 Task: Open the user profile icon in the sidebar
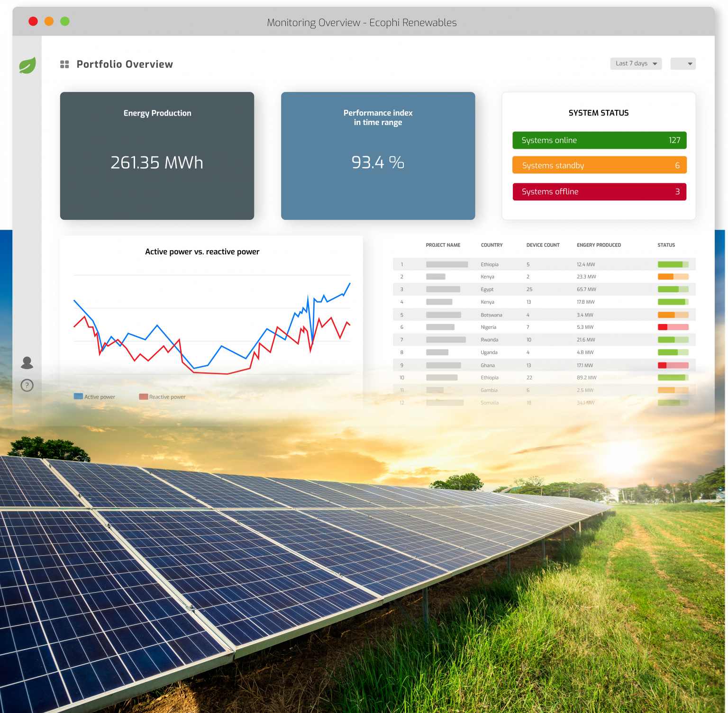27,362
